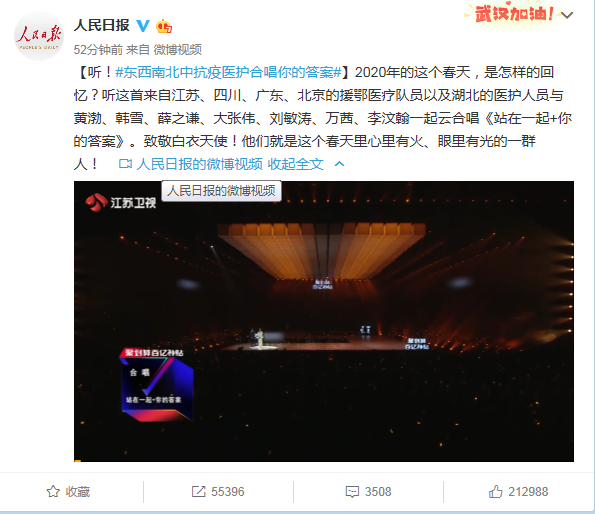Click the video progress bar at bottom
Screen dimensions: 595x514
pyautogui.click(x=324, y=461)
